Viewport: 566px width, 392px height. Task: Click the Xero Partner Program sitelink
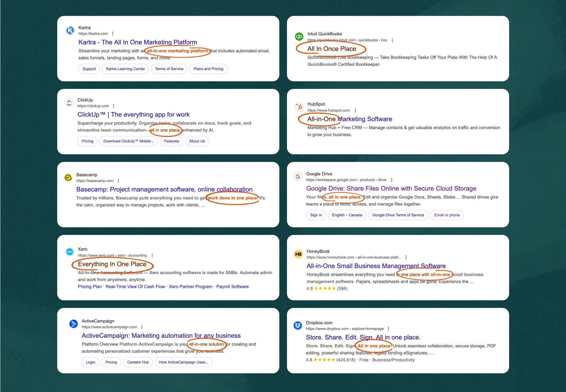click(191, 287)
